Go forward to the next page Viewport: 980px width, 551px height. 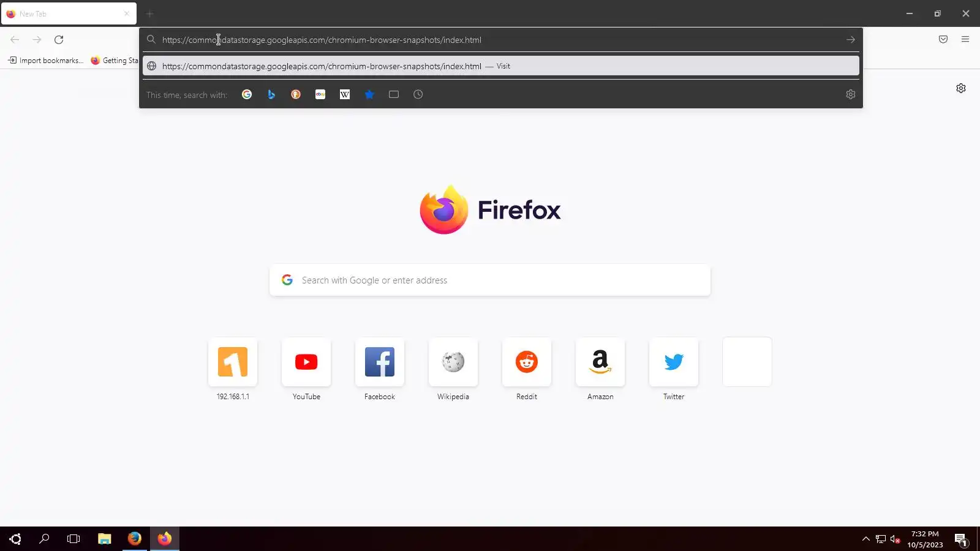tap(37, 40)
